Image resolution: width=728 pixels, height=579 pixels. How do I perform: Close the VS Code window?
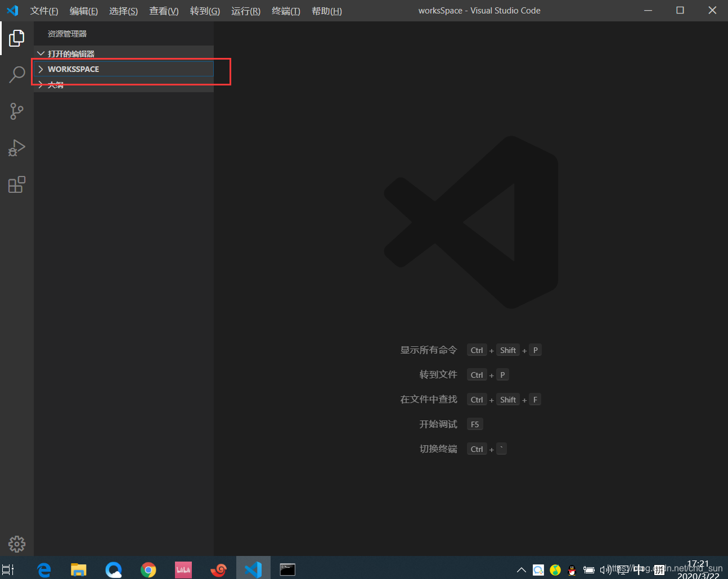pyautogui.click(x=712, y=11)
